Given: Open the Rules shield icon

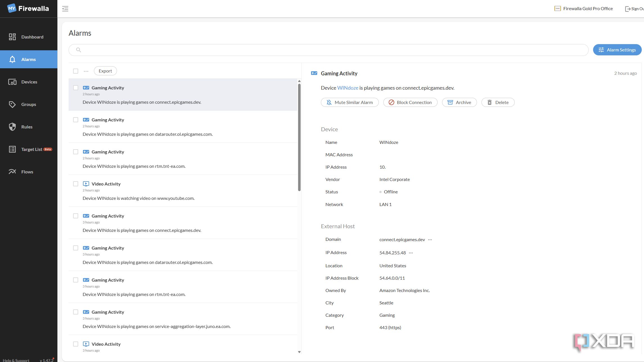Looking at the screenshot, I should coord(12,127).
